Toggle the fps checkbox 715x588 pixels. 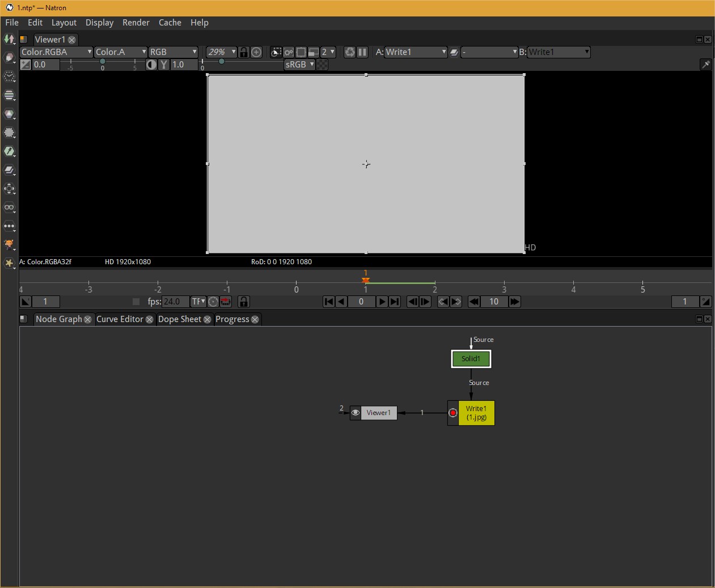point(136,302)
